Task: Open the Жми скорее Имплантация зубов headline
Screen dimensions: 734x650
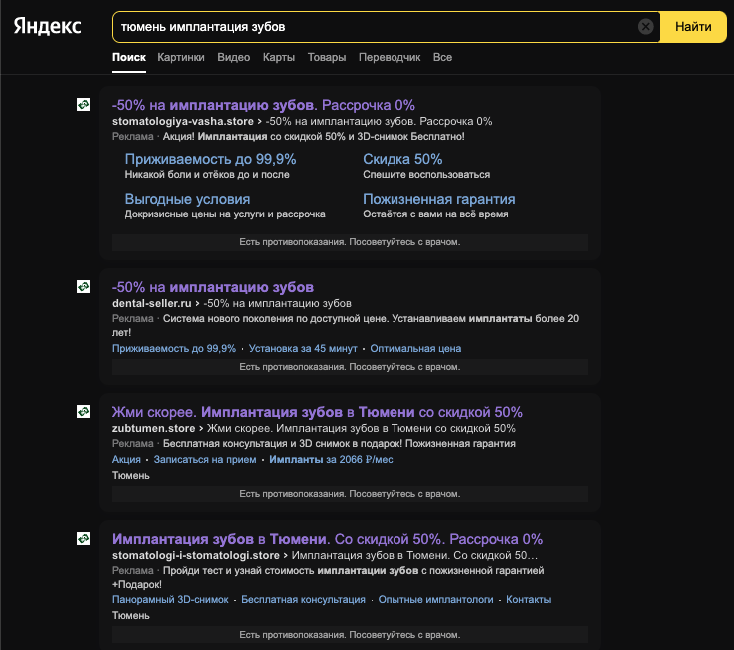Action: click(x=317, y=412)
